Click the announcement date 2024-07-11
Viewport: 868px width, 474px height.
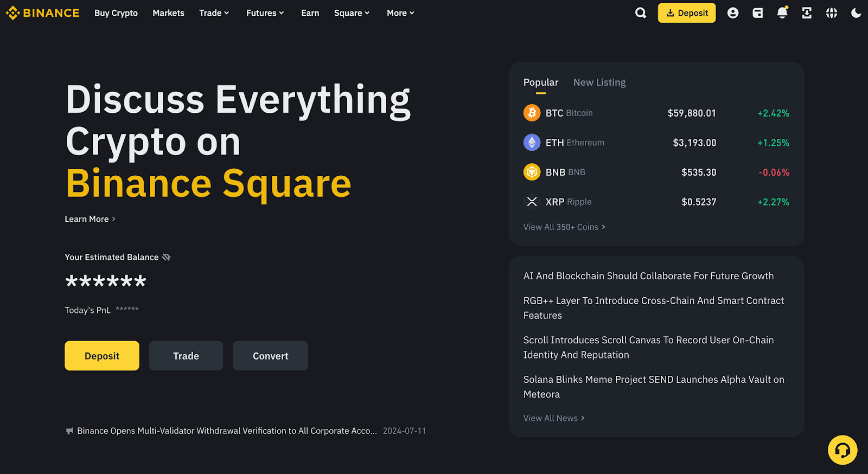click(x=405, y=431)
